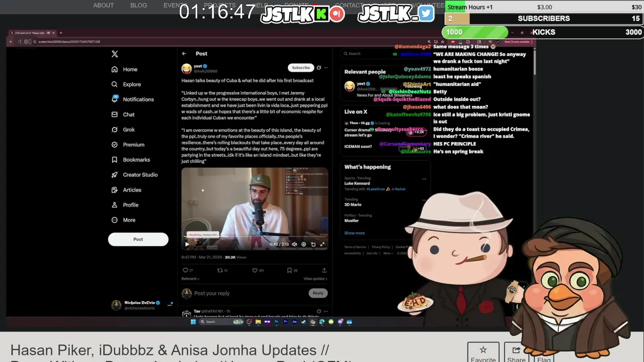Click browser back arrow
644x362 pixels.
[x=11, y=42]
